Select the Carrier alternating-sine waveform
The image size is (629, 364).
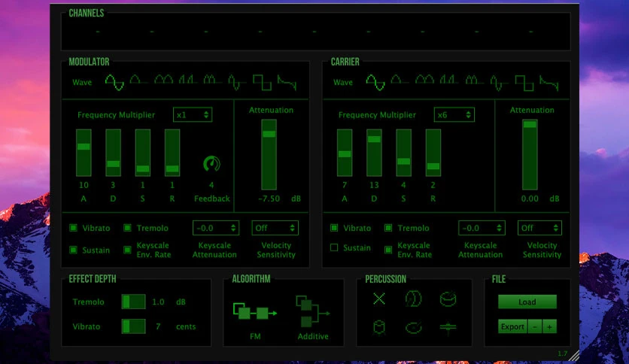498,83
